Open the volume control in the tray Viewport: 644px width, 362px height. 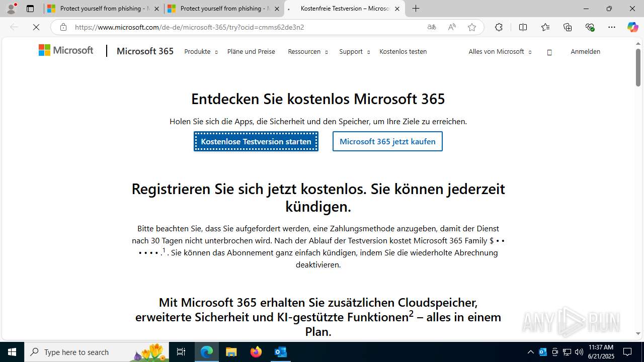pyautogui.click(x=579, y=352)
